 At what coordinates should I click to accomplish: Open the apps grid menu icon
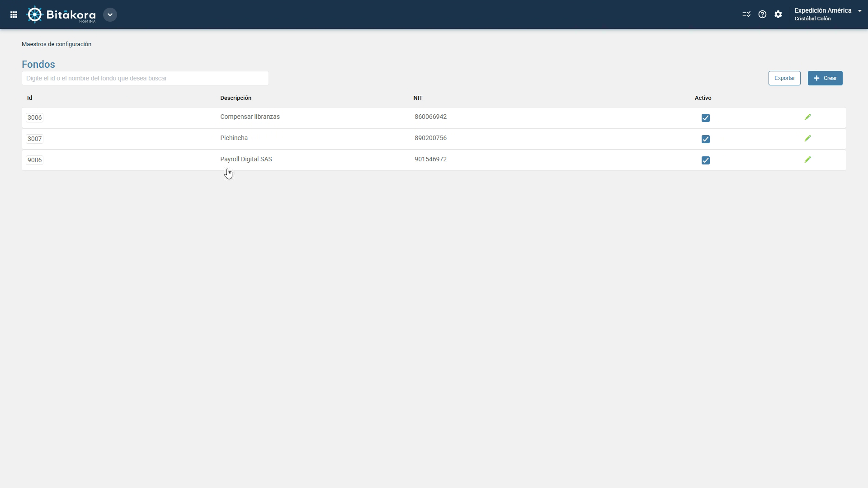tap(14, 14)
